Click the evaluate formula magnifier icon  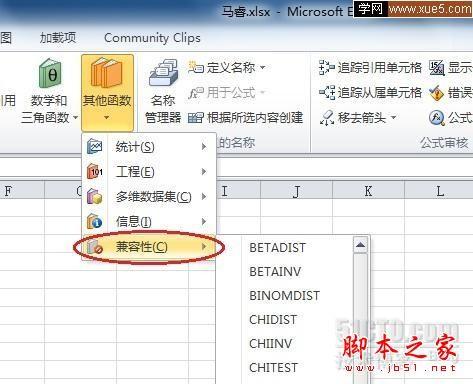437,118
